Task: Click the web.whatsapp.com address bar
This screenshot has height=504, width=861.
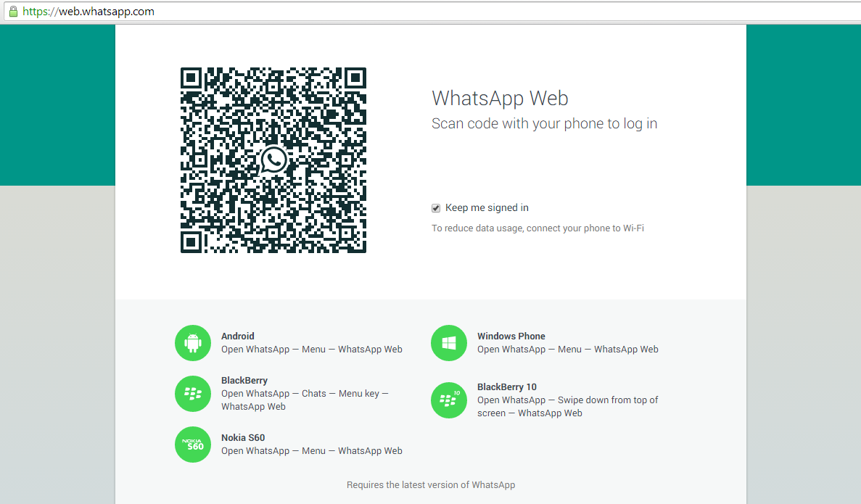Action: (x=434, y=12)
